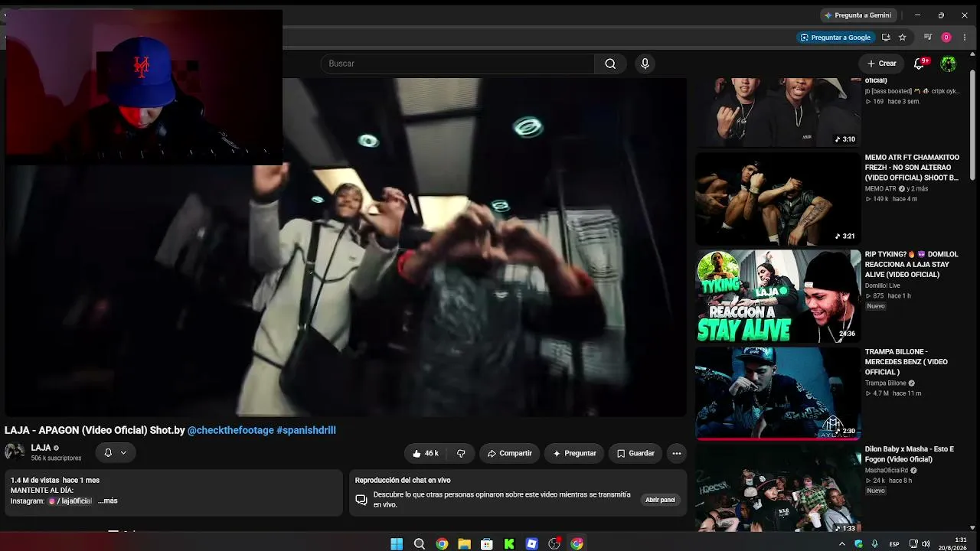Open the Trampa Billone Mercedes Benz thumbnail
Screen dimensions: 980x551
[x=778, y=393]
